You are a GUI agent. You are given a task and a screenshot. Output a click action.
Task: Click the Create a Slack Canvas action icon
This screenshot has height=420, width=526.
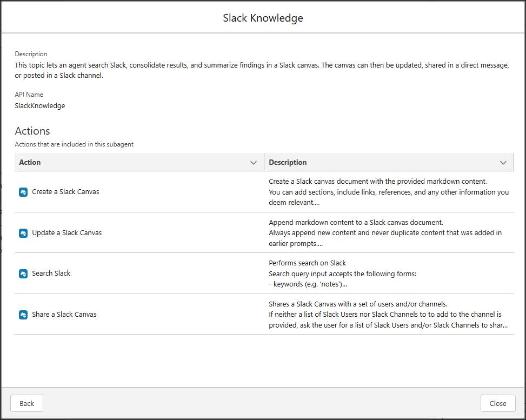(x=23, y=192)
